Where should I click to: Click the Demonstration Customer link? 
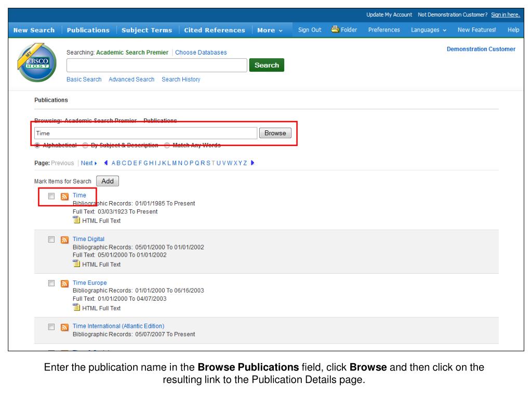481,49
